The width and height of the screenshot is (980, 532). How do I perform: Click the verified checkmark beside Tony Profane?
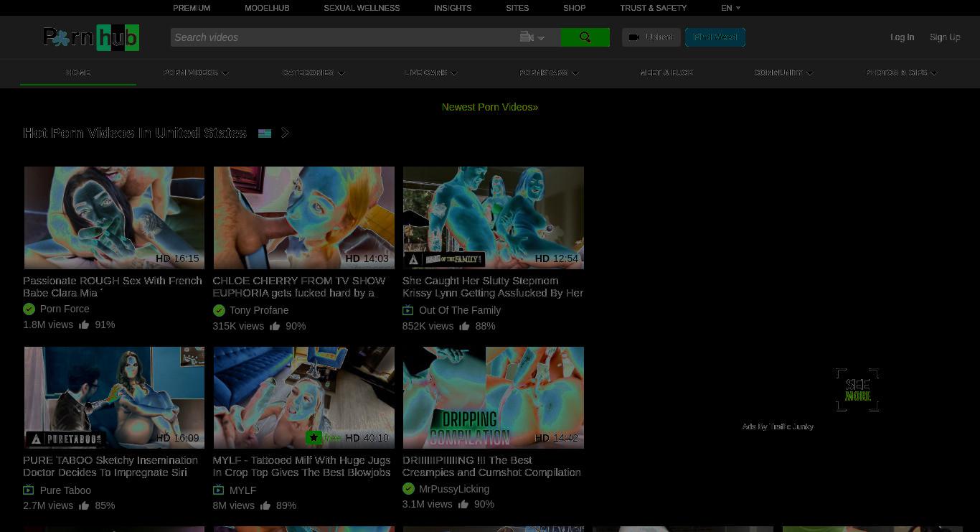click(219, 310)
